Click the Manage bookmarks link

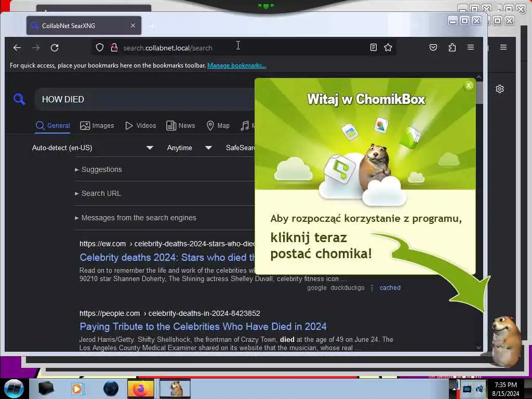click(236, 65)
